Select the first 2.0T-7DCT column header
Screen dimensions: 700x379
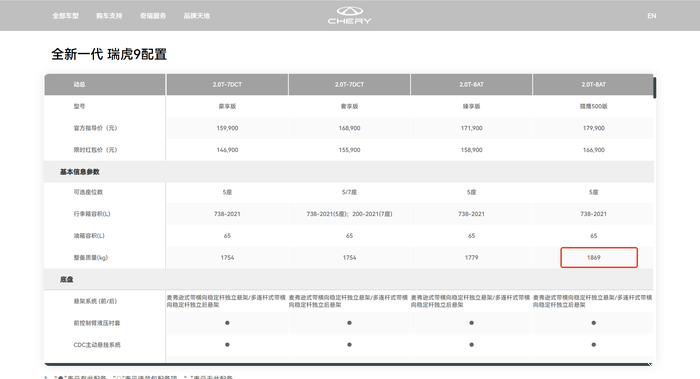pos(227,84)
